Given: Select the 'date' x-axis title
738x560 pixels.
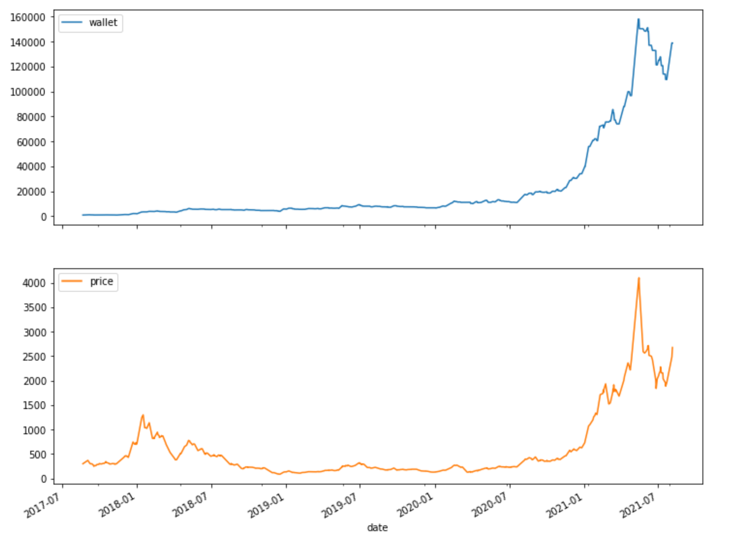Looking at the screenshot, I should point(377,527).
